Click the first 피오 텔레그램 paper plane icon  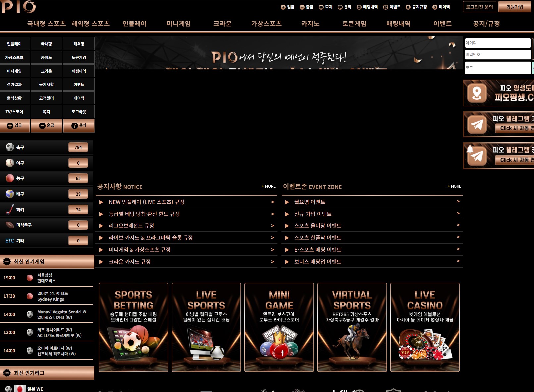(x=477, y=125)
